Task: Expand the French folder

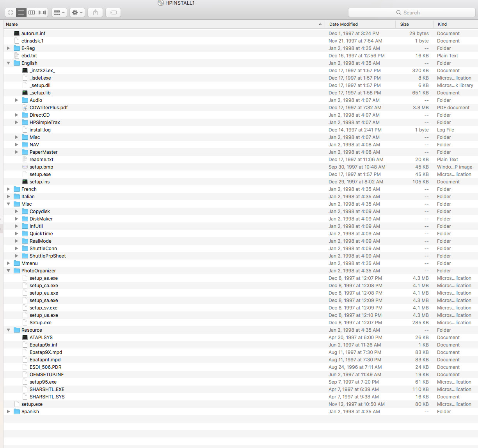Action: tap(8, 189)
